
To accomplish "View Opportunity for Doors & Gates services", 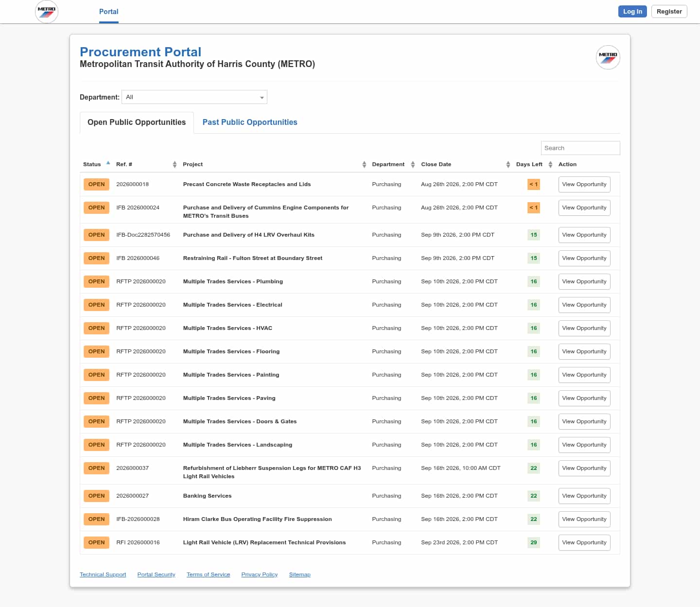I will pos(584,422).
